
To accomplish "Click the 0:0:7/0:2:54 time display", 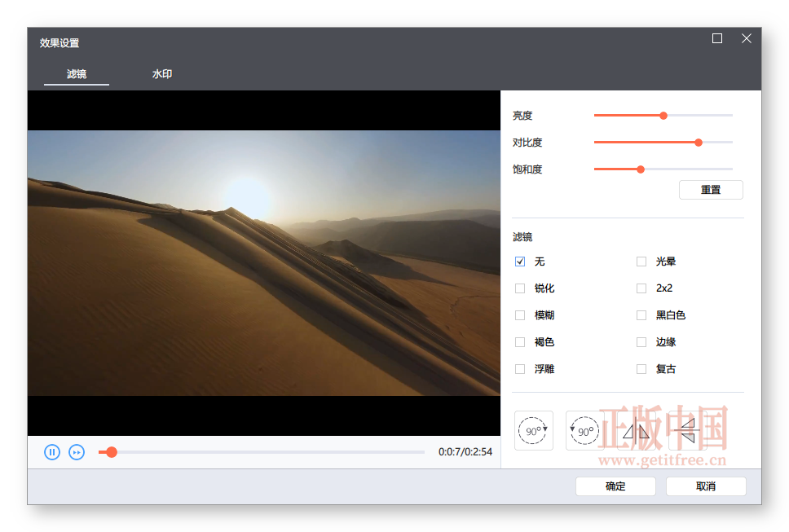I will (465, 452).
